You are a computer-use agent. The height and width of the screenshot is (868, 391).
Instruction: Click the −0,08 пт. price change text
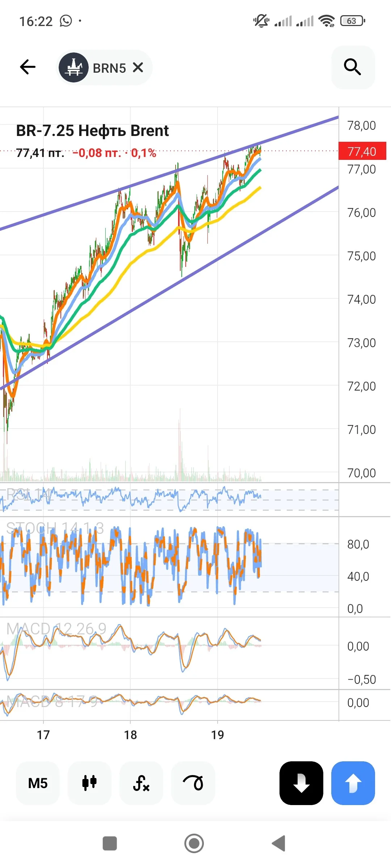click(97, 153)
